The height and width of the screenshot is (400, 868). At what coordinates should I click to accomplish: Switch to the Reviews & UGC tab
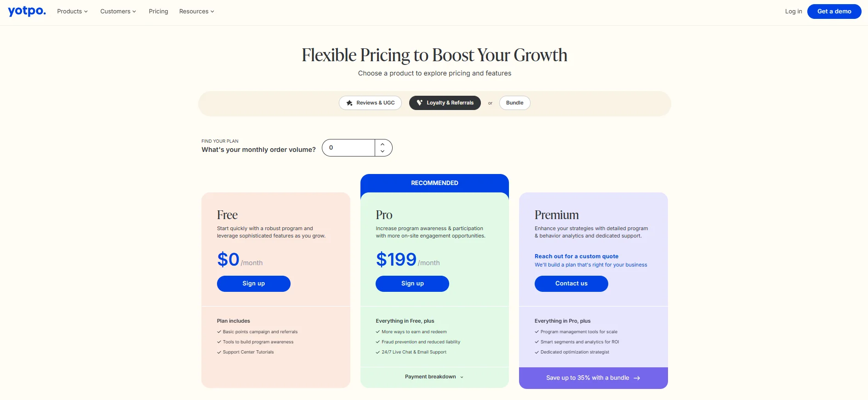tap(370, 103)
